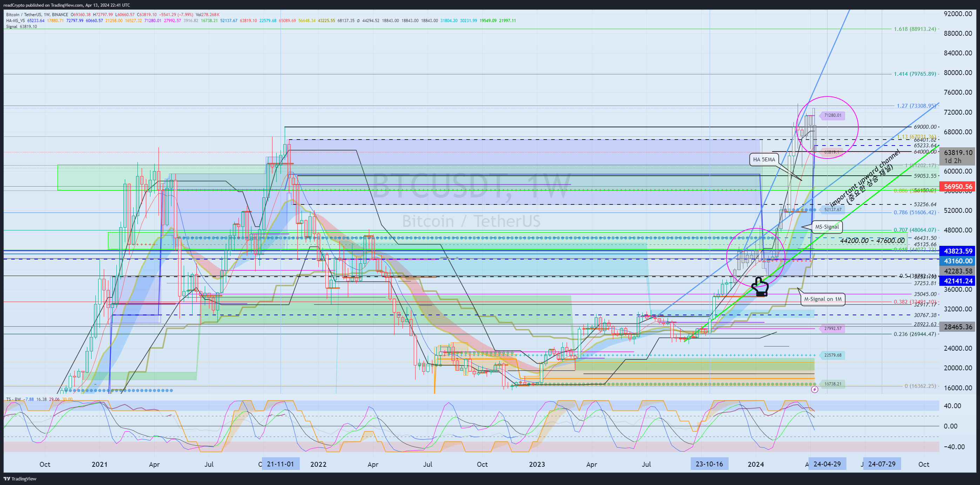
Task: Click the 1.414 (79765.89) Fibonacci label
Action: pyautogui.click(x=915, y=74)
